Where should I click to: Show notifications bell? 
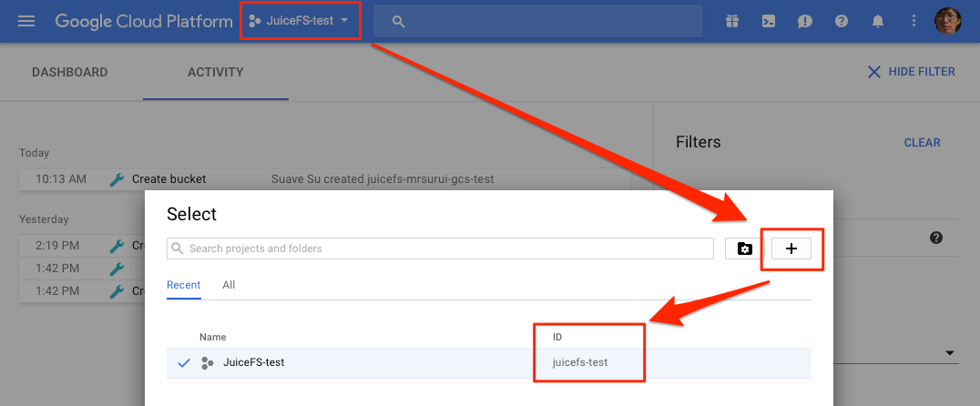click(878, 21)
